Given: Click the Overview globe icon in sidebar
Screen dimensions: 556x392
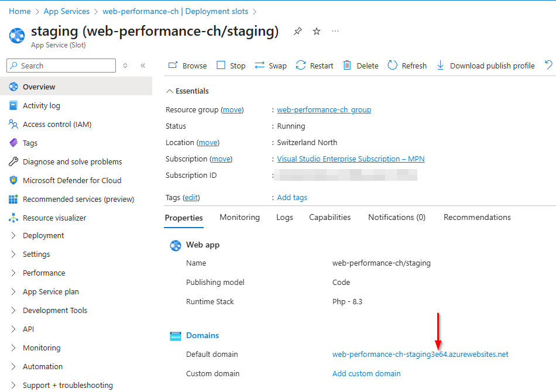Looking at the screenshot, I should click(x=13, y=87).
